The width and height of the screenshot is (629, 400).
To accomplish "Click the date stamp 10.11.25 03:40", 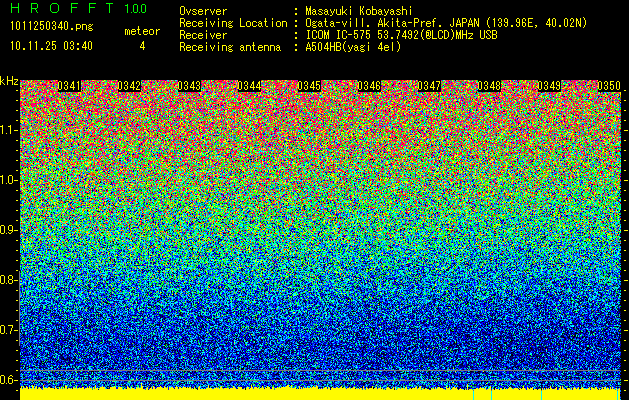I will (x=51, y=46).
